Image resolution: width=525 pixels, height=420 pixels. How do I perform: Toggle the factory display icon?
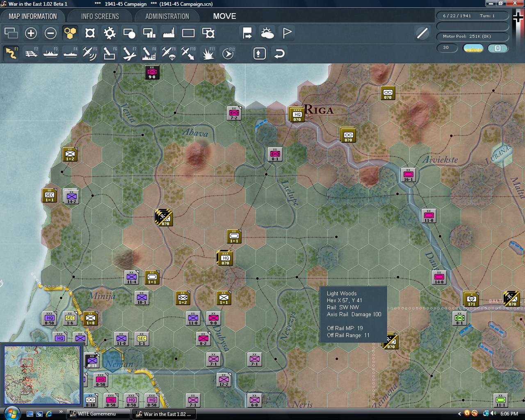(169, 33)
